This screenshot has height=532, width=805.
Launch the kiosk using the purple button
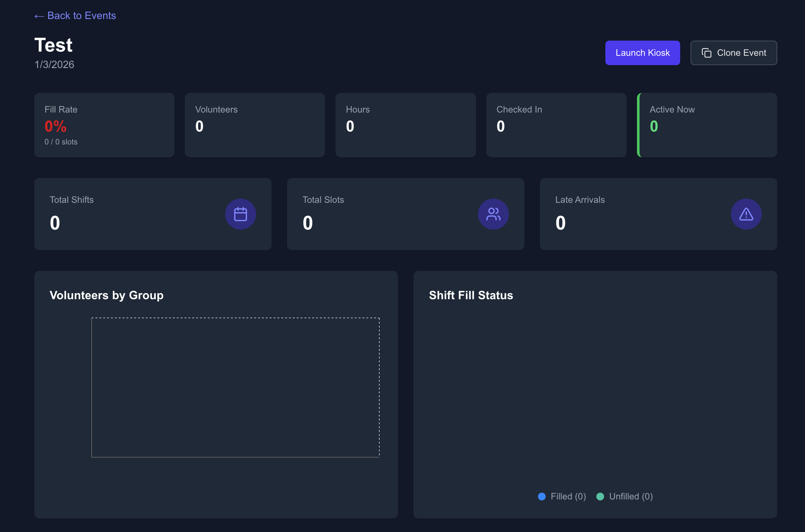[642, 53]
